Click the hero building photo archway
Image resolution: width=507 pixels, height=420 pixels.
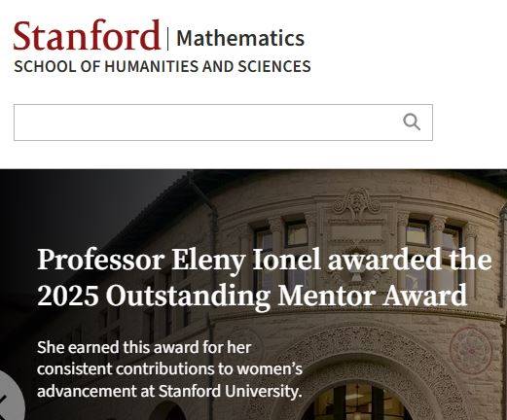358,387
